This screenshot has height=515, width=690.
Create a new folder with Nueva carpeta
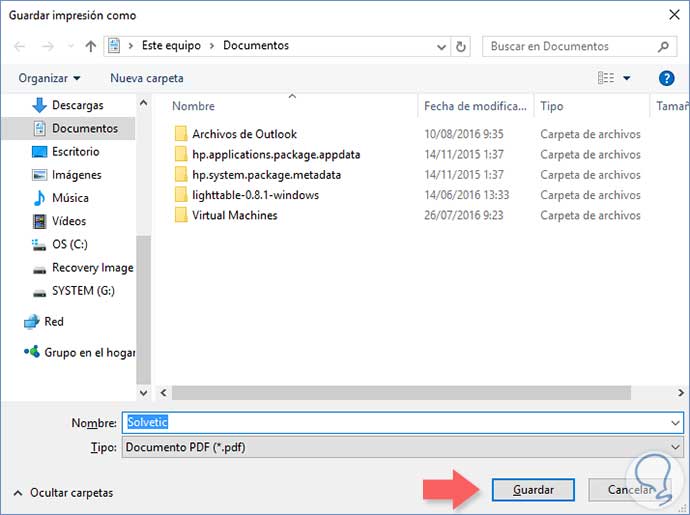coord(147,78)
